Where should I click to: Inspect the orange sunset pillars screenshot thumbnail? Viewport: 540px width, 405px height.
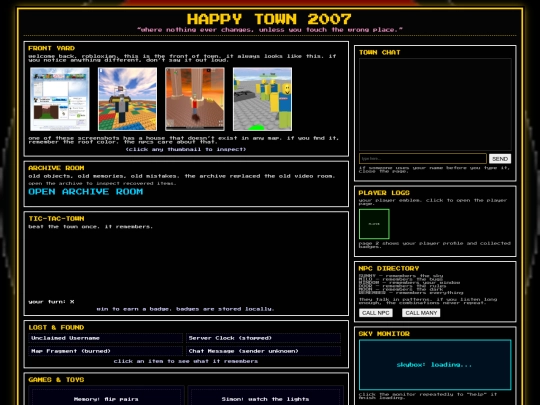(195, 99)
